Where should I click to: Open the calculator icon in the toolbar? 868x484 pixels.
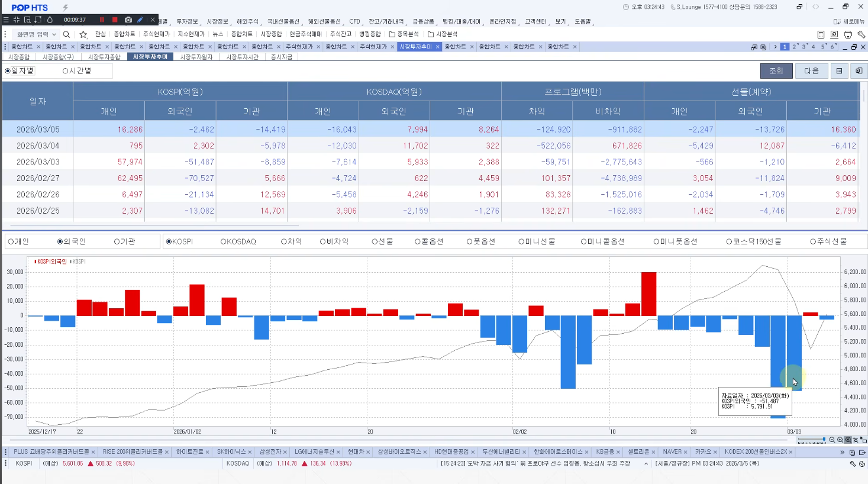pyautogui.click(x=821, y=34)
